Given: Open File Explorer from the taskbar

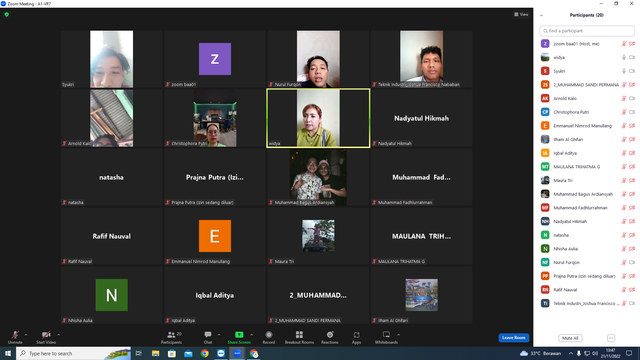Looking at the screenshot, I should [156, 353].
